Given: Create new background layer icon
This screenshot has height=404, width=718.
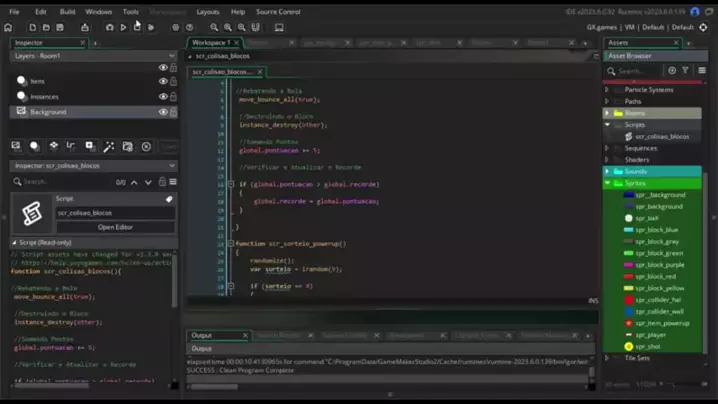Looking at the screenshot, I should tap(16, 146).
